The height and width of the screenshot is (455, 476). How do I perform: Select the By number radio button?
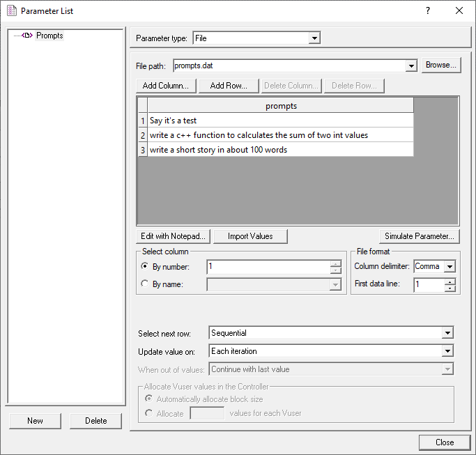pyautogui.click(x=145, y=266)
